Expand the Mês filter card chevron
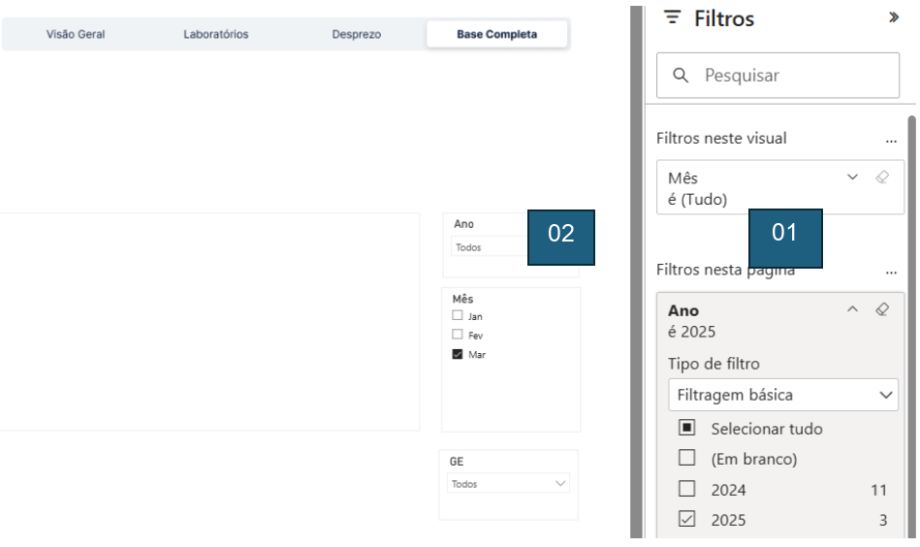Image resolution: width=920 pixels, height=547 pixels. (852, 177)
